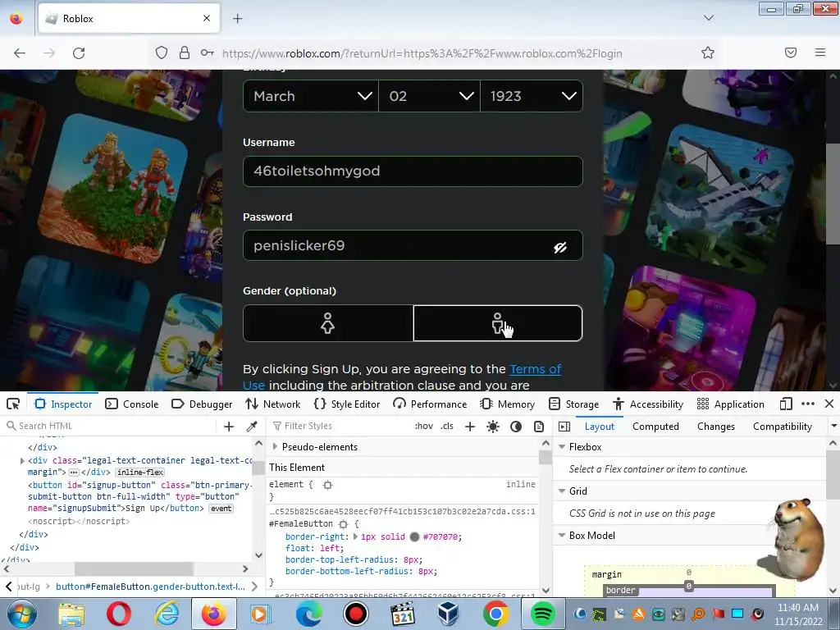This screenshot has height=630, width=840.
Task: Toggle the 3-pane inspector sidebar icon
Action: click(564, 427)
